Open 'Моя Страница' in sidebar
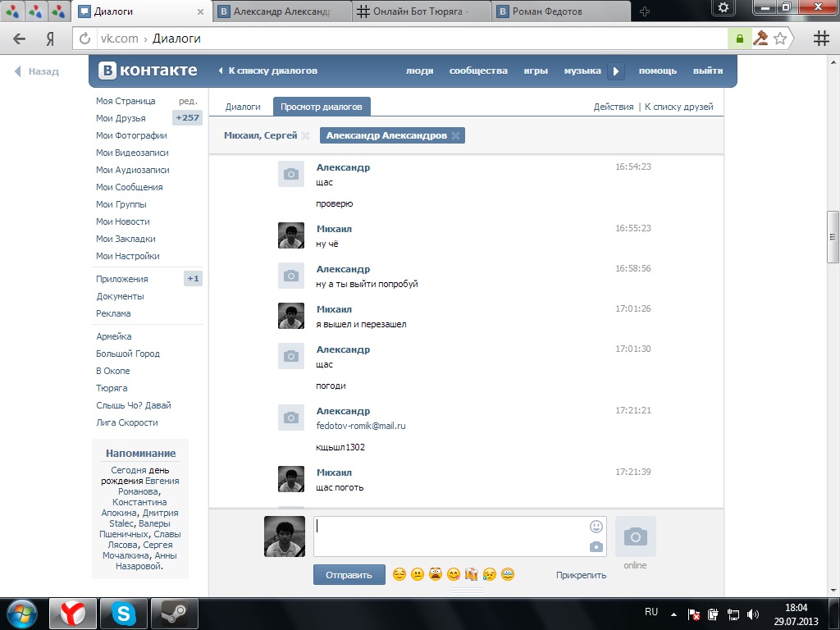 coord(126,101)
